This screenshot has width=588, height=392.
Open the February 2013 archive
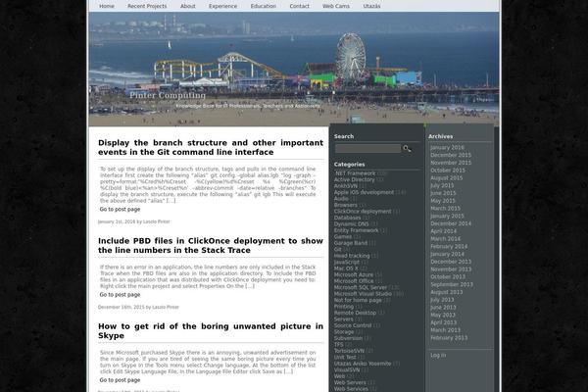click(449, 338)
